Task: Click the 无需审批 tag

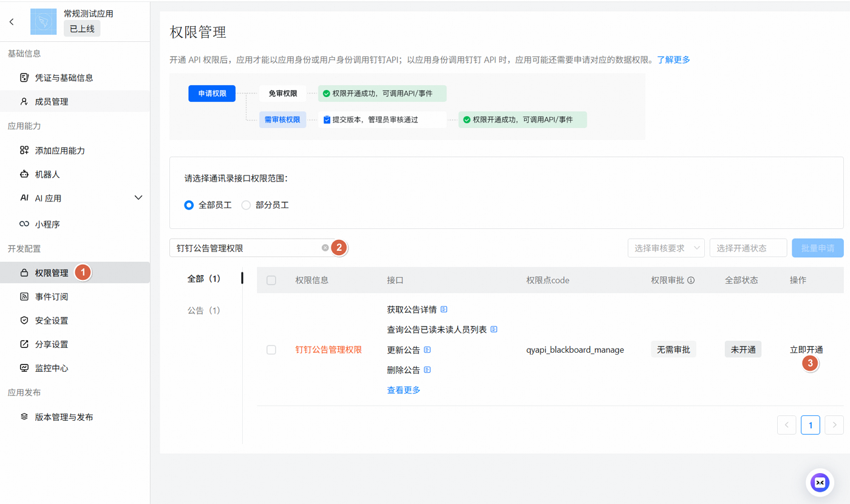Action: click(673, 350)
